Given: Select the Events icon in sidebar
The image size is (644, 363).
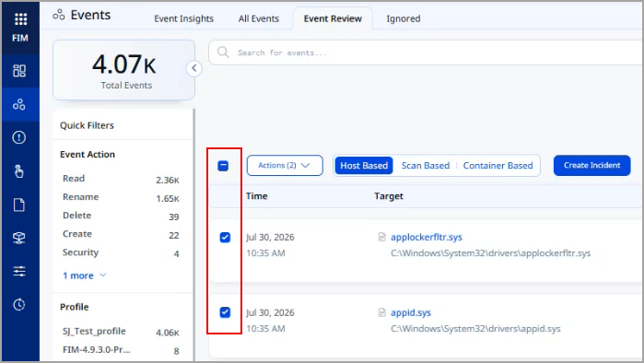Looking at the screenshot, I should pyautogui.click(x=19, y=104).
